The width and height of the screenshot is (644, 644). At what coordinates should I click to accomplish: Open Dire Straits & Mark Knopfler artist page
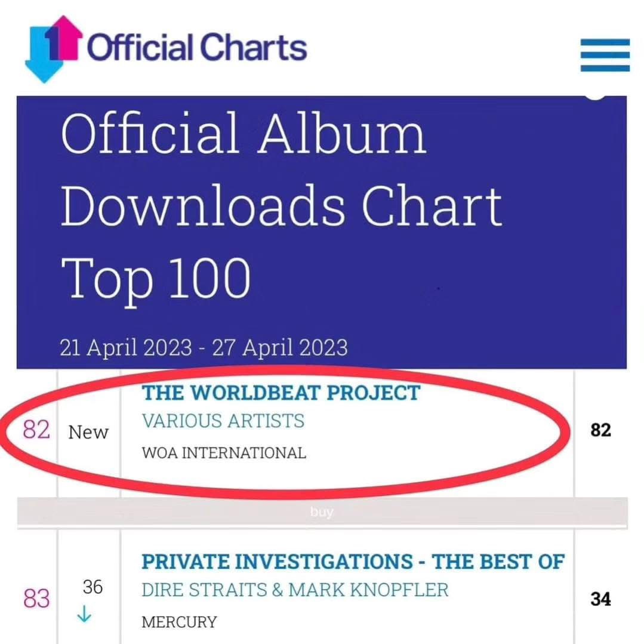(x=295, y=590)
